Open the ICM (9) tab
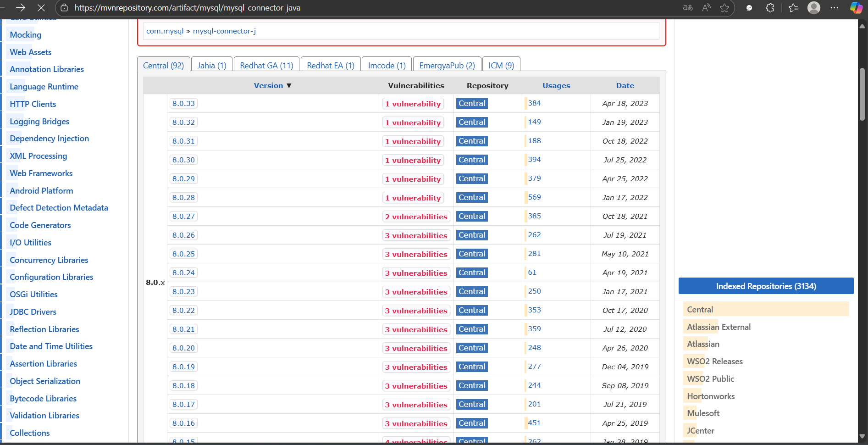 point(501,65)
